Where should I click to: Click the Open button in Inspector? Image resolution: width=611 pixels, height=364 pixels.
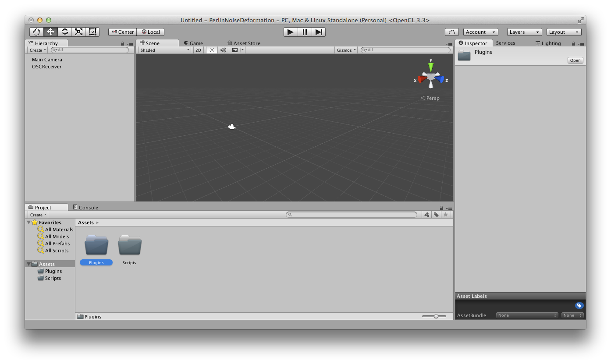point(575,60)
